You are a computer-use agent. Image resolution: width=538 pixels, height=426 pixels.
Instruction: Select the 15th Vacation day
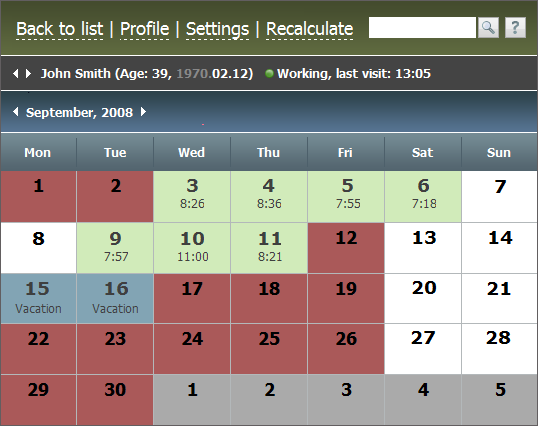(x=38, y=298)
